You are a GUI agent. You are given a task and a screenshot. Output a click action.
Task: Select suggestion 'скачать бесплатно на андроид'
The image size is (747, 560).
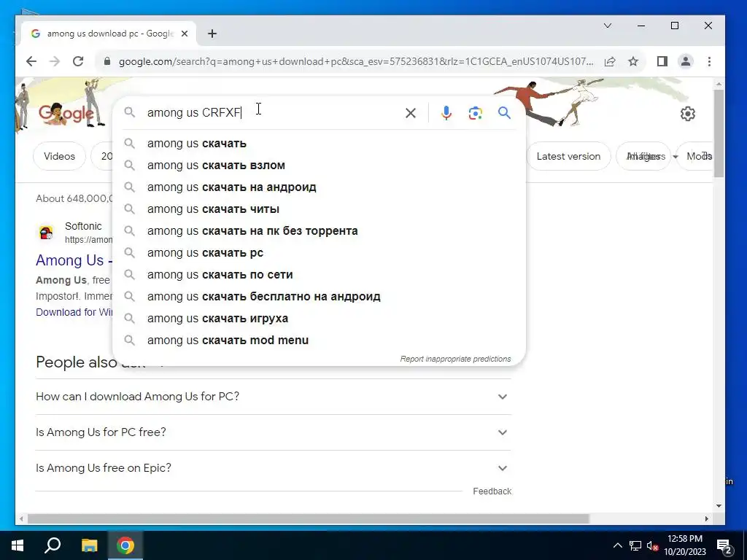[x=320, y=297]
